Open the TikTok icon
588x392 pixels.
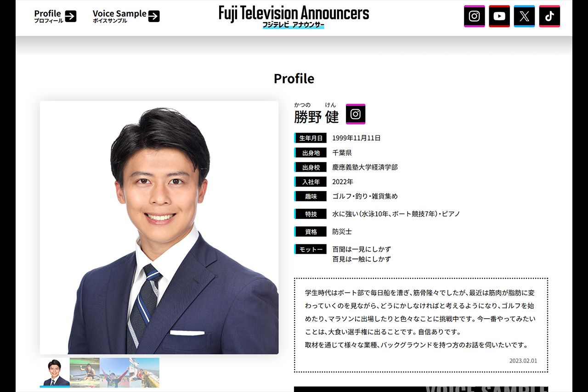(x=549, y=16)
